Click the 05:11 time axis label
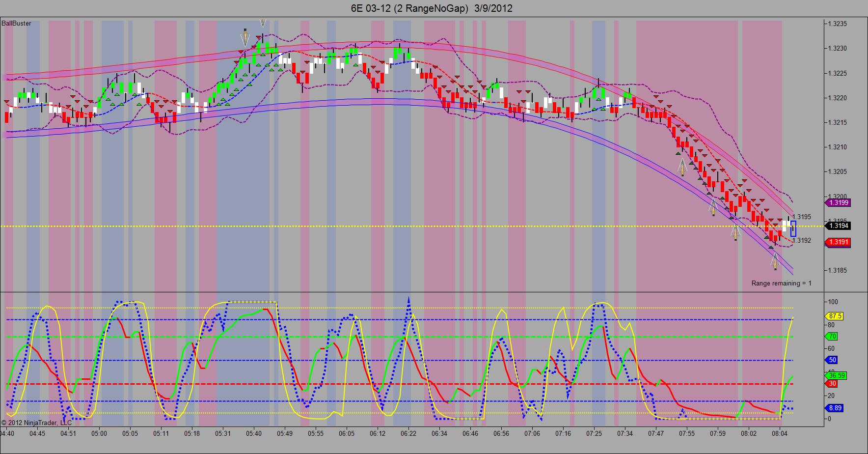 161,433
